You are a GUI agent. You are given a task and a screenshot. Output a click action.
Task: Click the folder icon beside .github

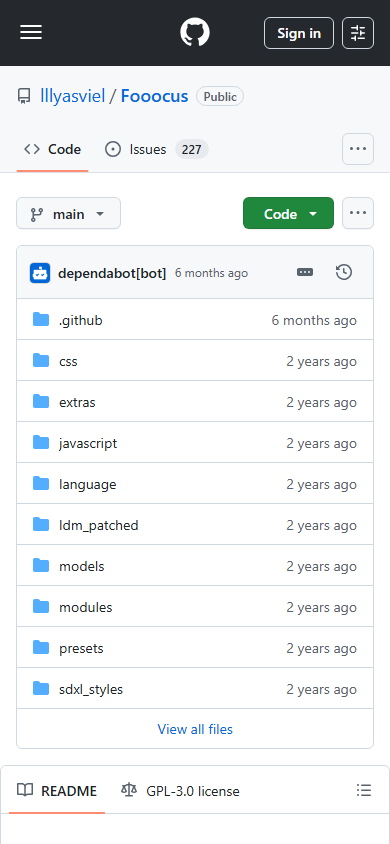41,320
